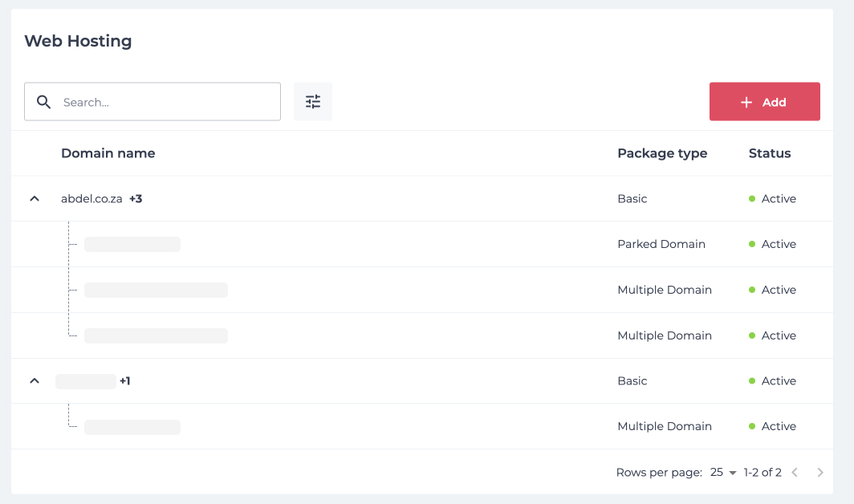This screenshot has height=504, width=854.
Task: Click the Web Hosting heading
Action: click(78, 41)
